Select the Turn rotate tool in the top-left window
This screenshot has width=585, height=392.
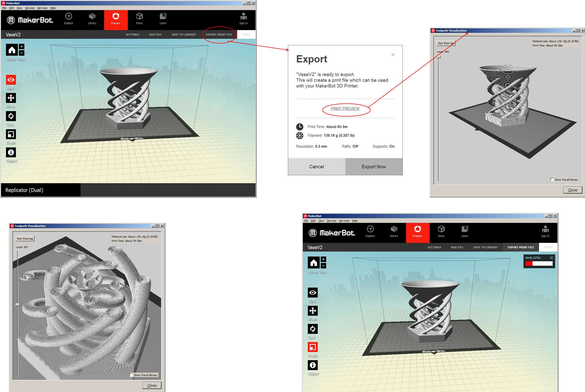(11, 116)
